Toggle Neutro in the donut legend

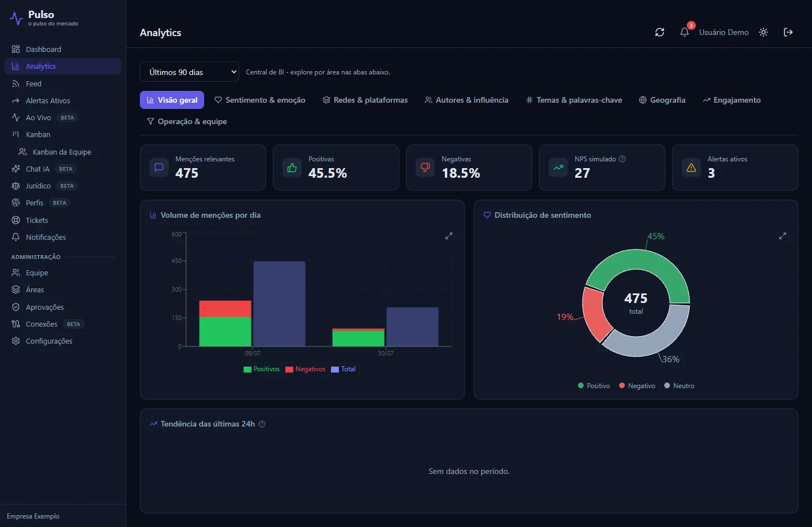679,386
